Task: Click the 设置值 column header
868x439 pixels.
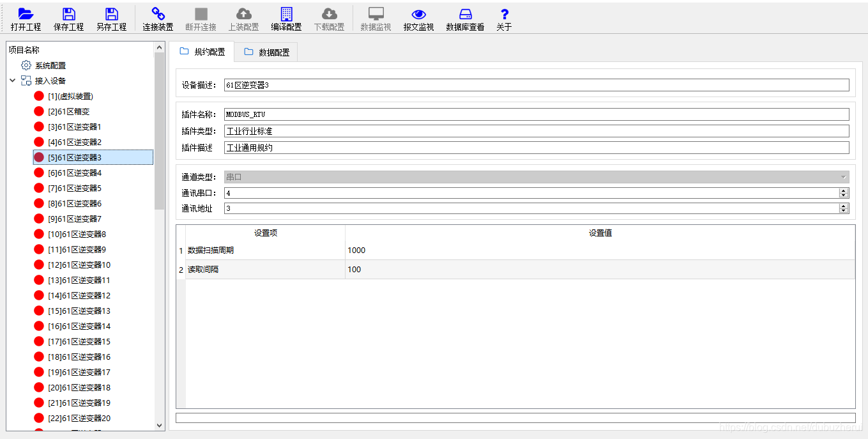Action: click(600, 233)
